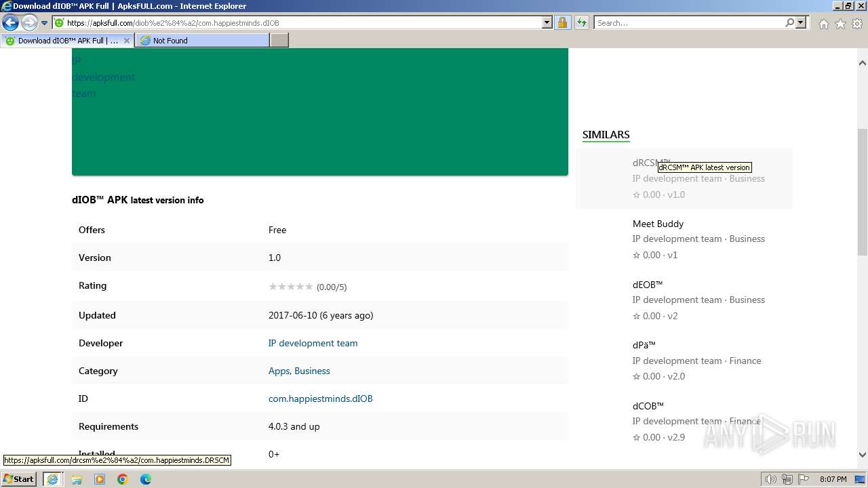Click the SIMILARS heading

click(606, 134)
